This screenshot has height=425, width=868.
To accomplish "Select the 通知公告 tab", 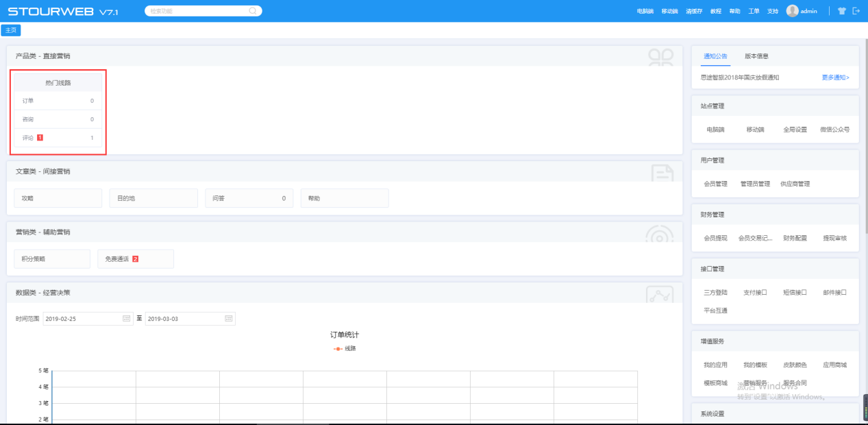I will (x=715, y=56).
